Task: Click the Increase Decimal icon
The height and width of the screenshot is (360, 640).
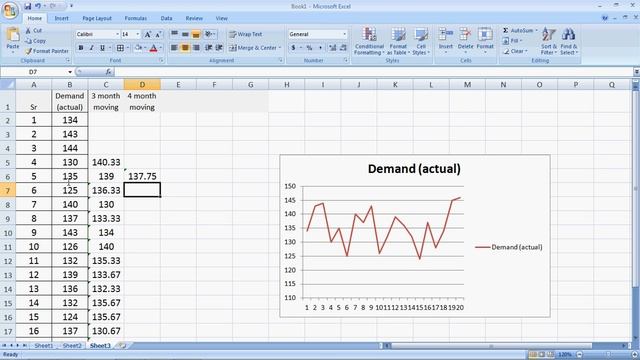Action: (x=332, y=48)
